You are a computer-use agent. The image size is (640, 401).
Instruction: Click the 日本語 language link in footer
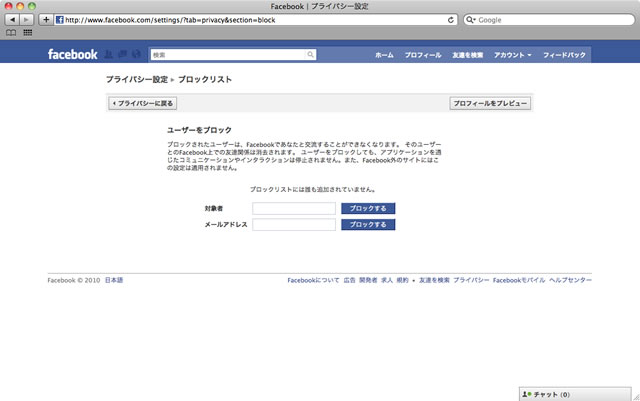(x=114, y=280)
